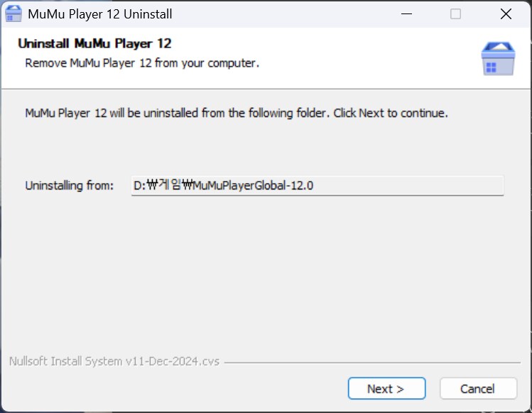Select the MuMuPlayerGlobal-12.0 folder path text
Screen dimensions: 532x413
point(223,185)
